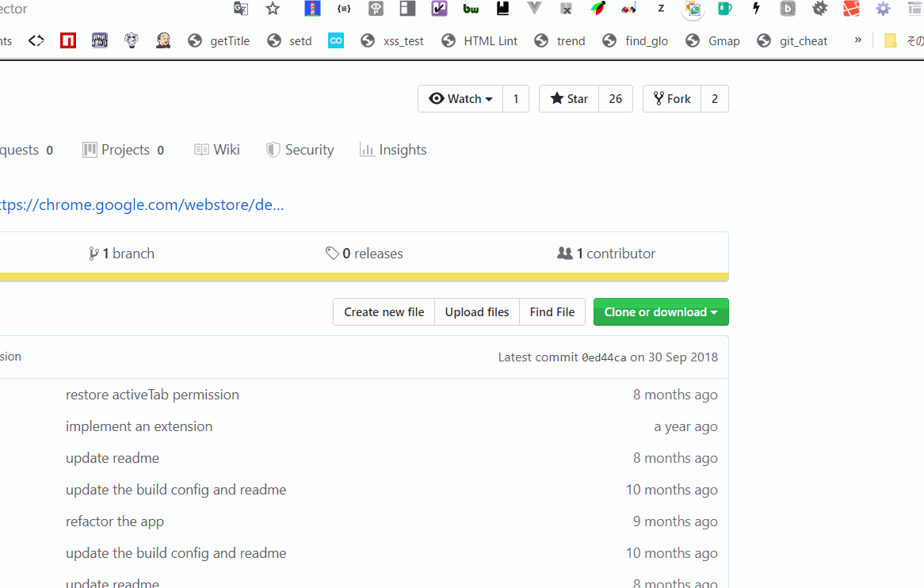Expand the Clone or download dropdown

[x=661, y=312]
